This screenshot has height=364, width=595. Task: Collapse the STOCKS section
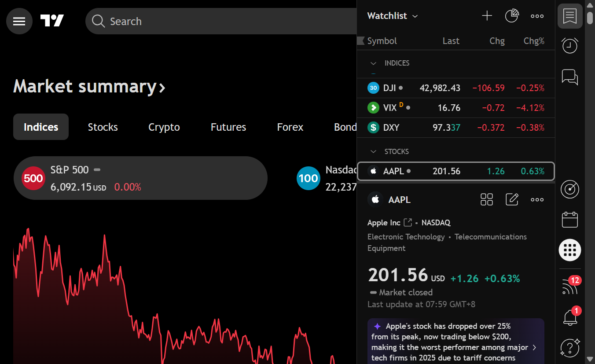374,151
